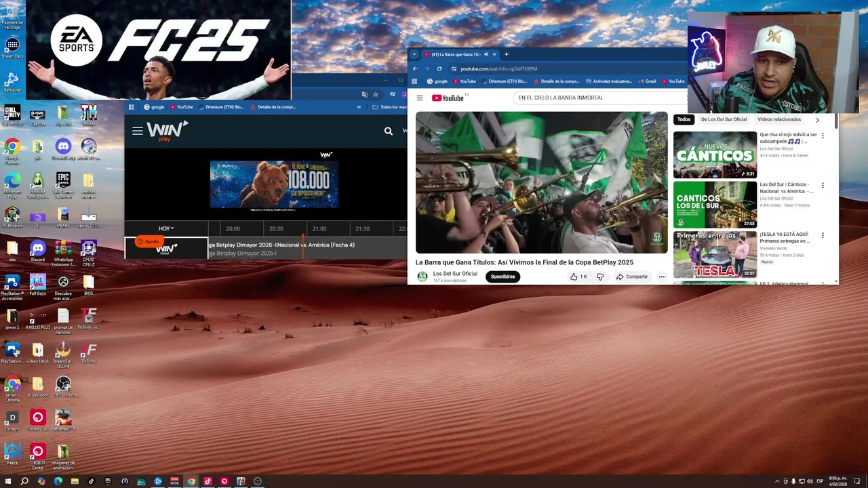The image size is (868, 488).
Task: Open Call of Duty desktop shortcut
Action: [x=12, y=115]
